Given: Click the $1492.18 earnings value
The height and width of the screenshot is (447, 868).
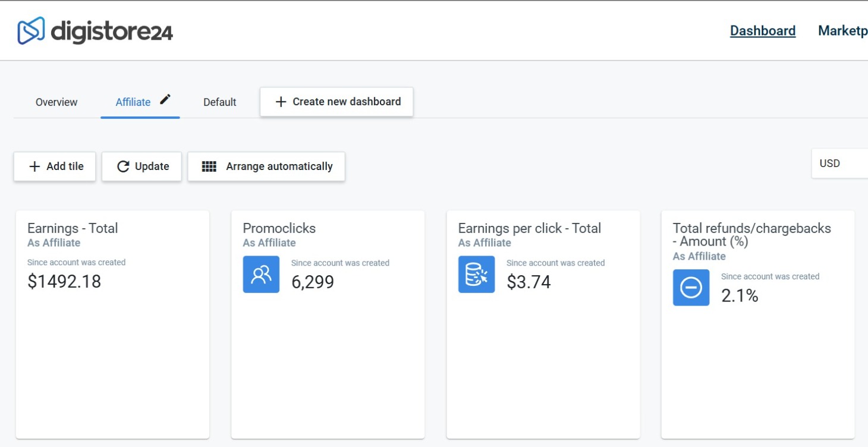Looking at the screenshot, I should pos(64,281).
